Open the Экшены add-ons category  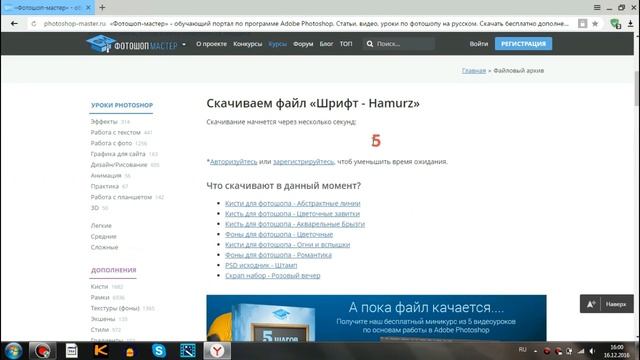click(x=103, y=319)
